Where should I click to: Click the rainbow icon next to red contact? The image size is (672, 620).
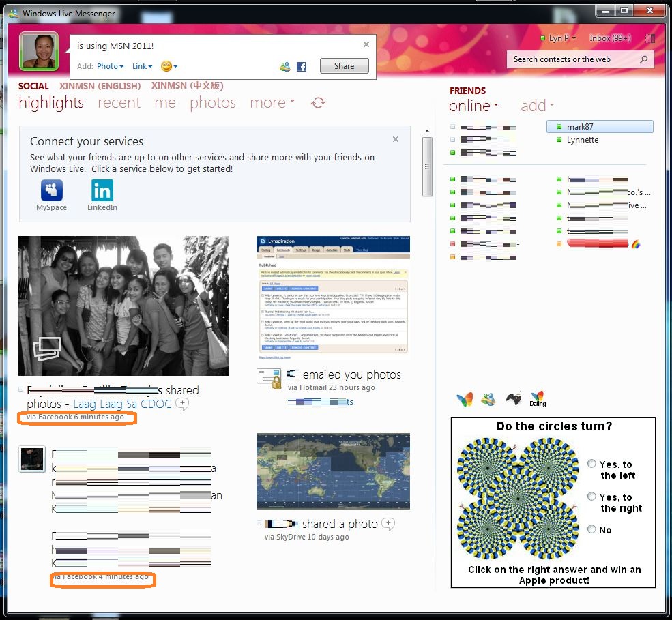pyautogui.click(x=636, y=244)
